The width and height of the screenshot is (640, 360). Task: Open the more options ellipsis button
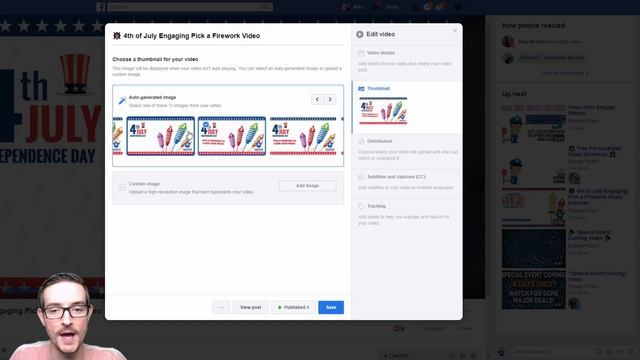[x=221, y=307]
